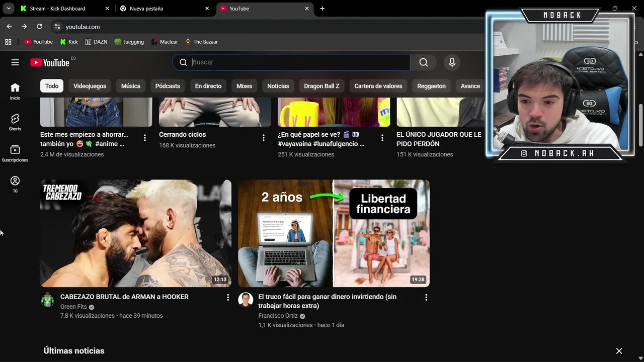Open Francisco Ortiz channel name
Image resolution: width=644 pixels, height=362 pixels.
tap(278, 316)
